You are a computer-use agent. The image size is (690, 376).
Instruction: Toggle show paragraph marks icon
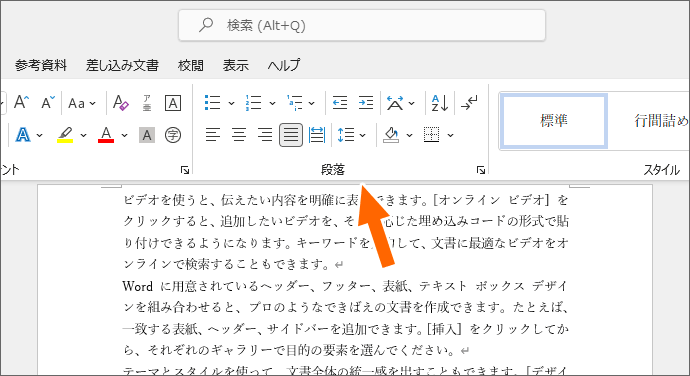[469, 103]
